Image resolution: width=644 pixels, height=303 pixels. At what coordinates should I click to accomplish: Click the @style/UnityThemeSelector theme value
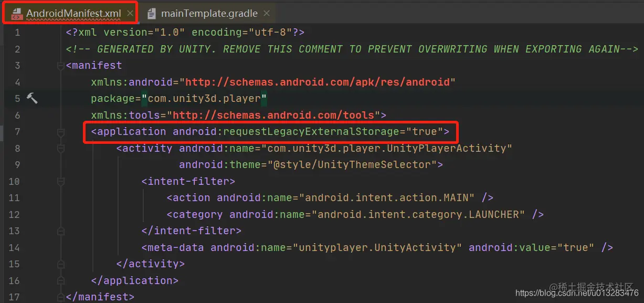(352, 164)
